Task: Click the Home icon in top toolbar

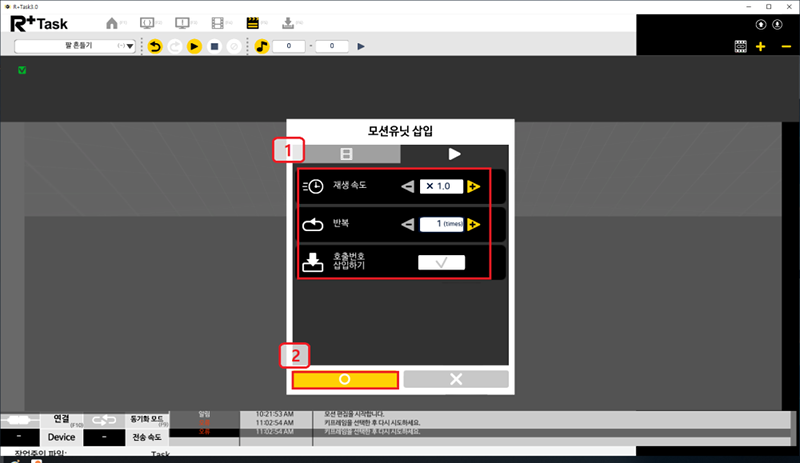Action: pos(111,22)
